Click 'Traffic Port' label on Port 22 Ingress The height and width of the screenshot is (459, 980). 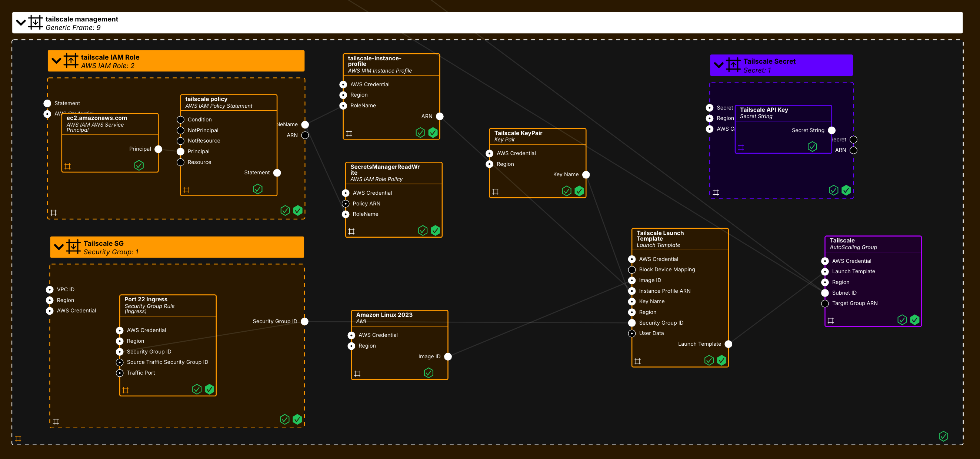pyautogui.click(x=141, y=373)
